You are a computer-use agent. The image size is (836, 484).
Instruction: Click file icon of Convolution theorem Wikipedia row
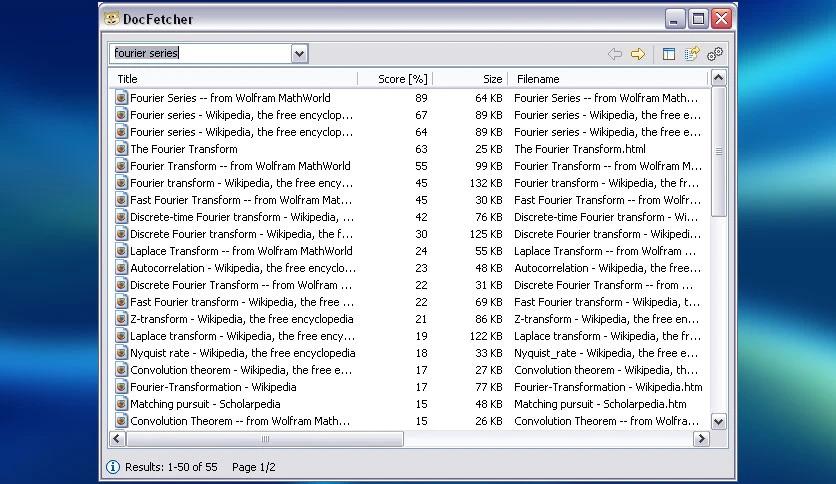coord(122,370)
